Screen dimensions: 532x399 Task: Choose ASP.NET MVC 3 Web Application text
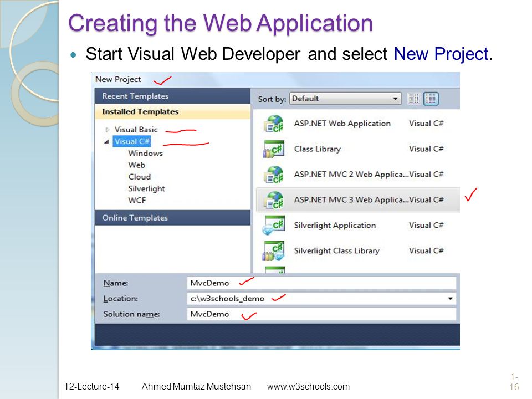pyautogui.click(x=351, y=200)
